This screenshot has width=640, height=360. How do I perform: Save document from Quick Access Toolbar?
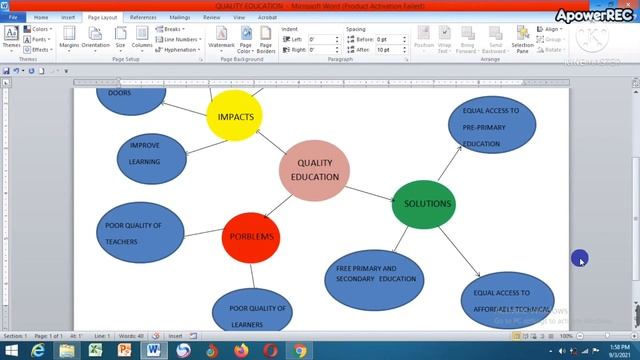pos(6,71)
